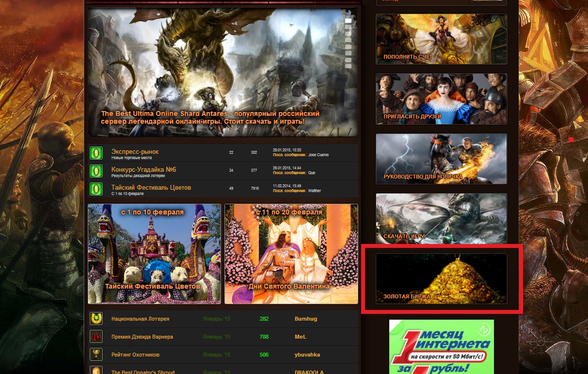This screenshot has width=588, height=374.
Task: Click the Январь '15 text in Рейтинг Охотников row
Action: 216,355
